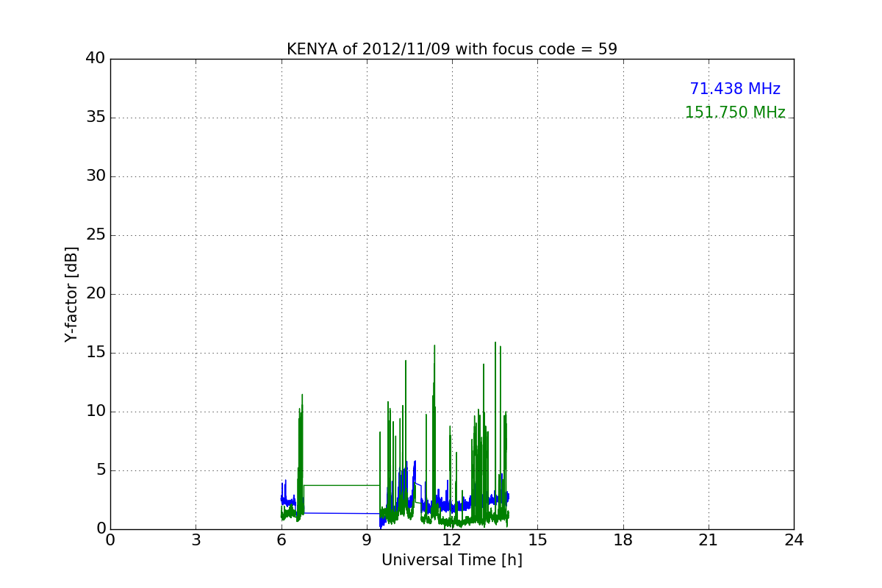Select the blue '71.438 MHz' legend label

[x=735, y=89]
